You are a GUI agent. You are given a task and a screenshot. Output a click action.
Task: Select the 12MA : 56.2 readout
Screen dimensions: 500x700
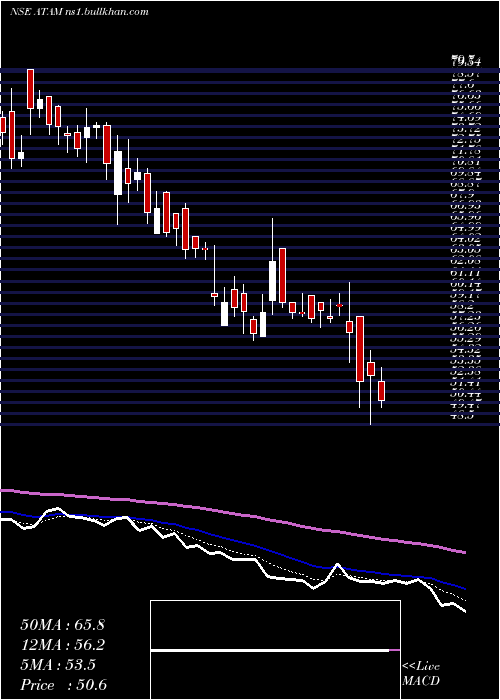tap(63, 645)
